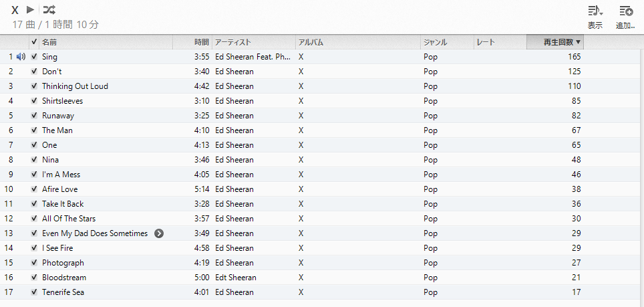Uncheck the Photograph checkbox
This screenshot has width=644, height=307.
(34, 263)
